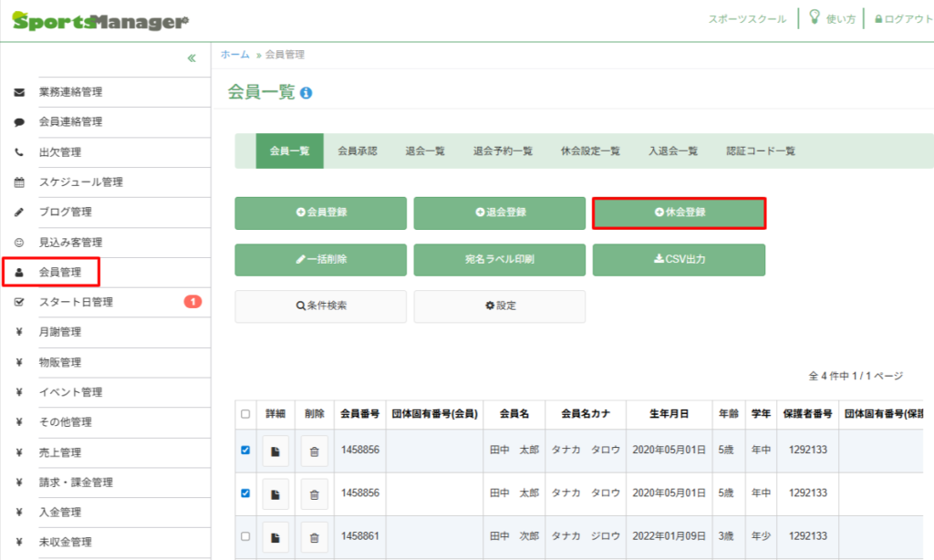This screenshot has height=560, width=934.
Task: View the 認証コード一覧 tab
Action: click(x=761, y=150)
